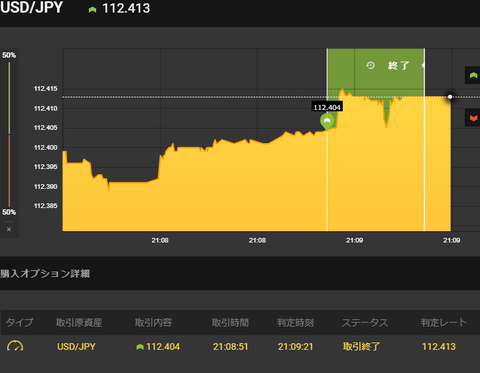The image size is (480, 373).
Task: Click the 取引終了 status cell
Action: click(x=361, y=347)
